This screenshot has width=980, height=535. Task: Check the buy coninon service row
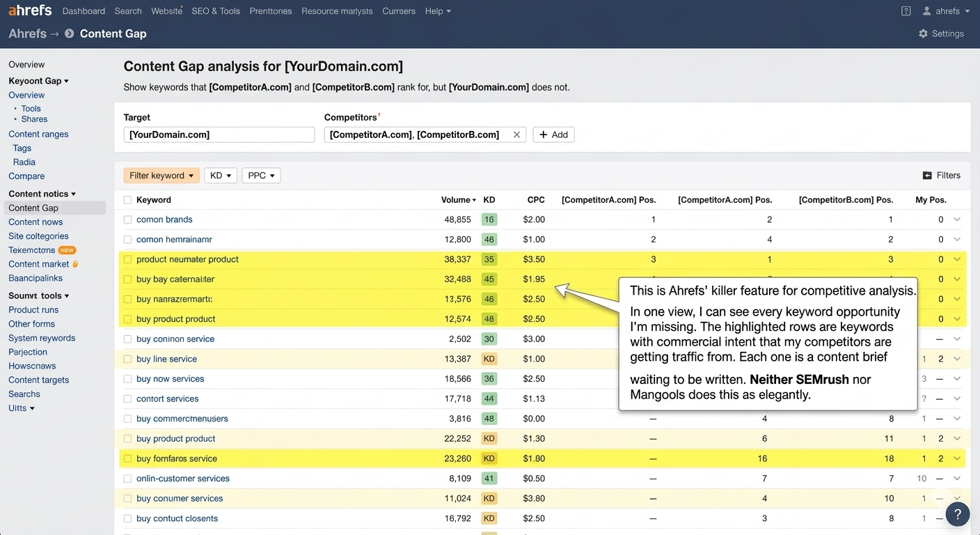click(x=127, y=339)
